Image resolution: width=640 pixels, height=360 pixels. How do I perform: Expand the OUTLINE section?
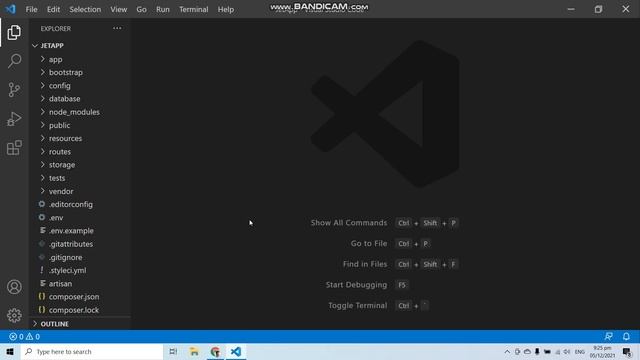click(x=81, y=324)
